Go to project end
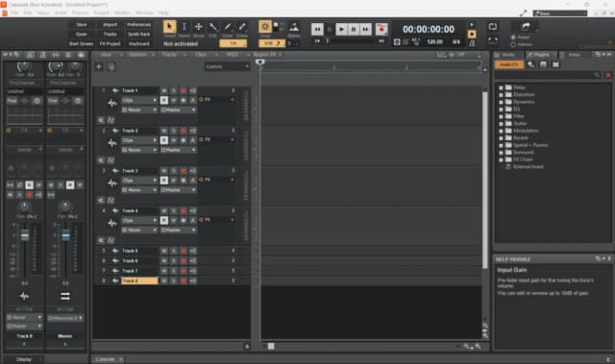The height and width of the screenshot is (364, 615). click(381, 41)
